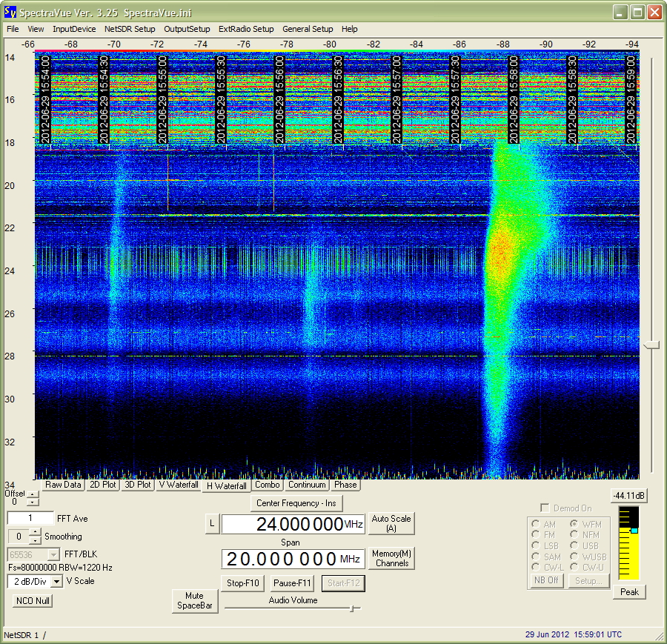Decrease the Offset value with the down arrow
The width and height of the screenshot is (667, 644).
click(33, 502)
